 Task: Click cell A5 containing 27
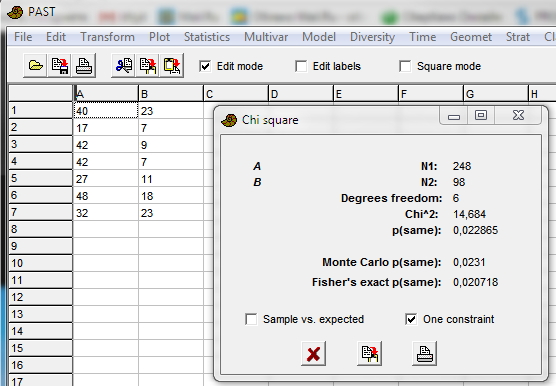click(x=106, y=179)
